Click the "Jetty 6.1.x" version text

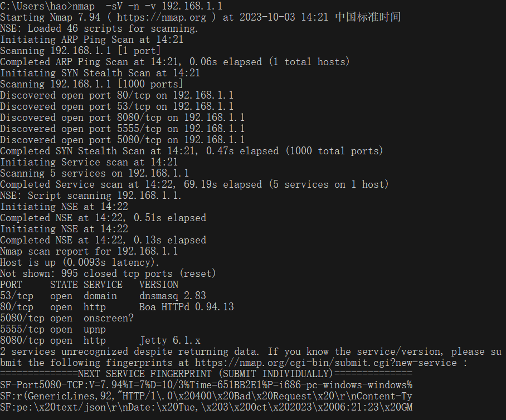170,340
